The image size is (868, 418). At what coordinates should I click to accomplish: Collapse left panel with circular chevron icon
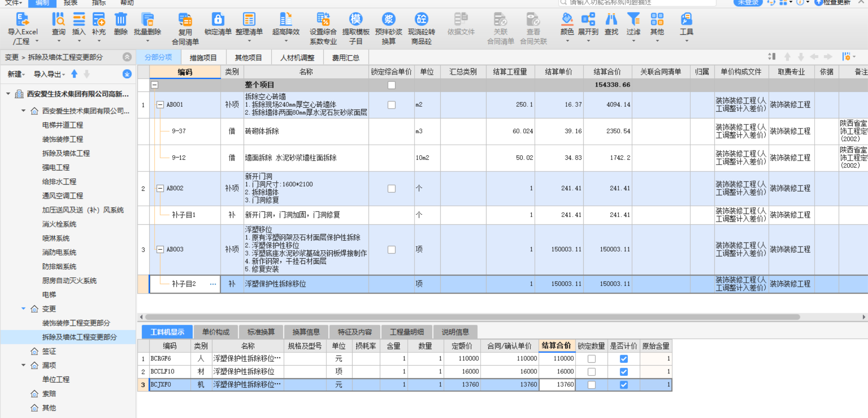click(127, 57)
